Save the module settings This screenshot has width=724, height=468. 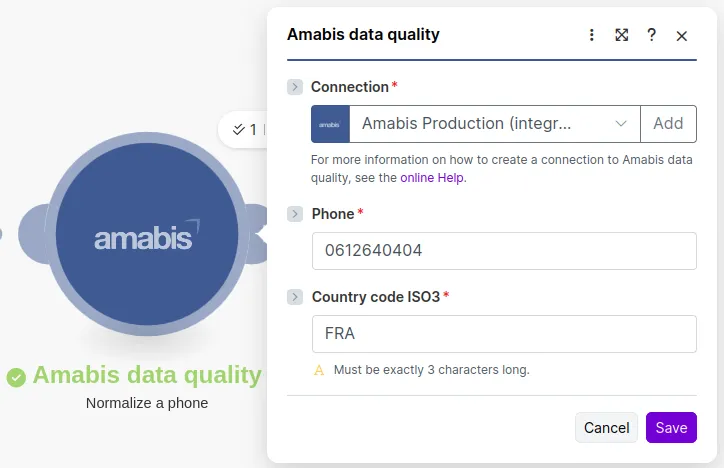[671, 428]
